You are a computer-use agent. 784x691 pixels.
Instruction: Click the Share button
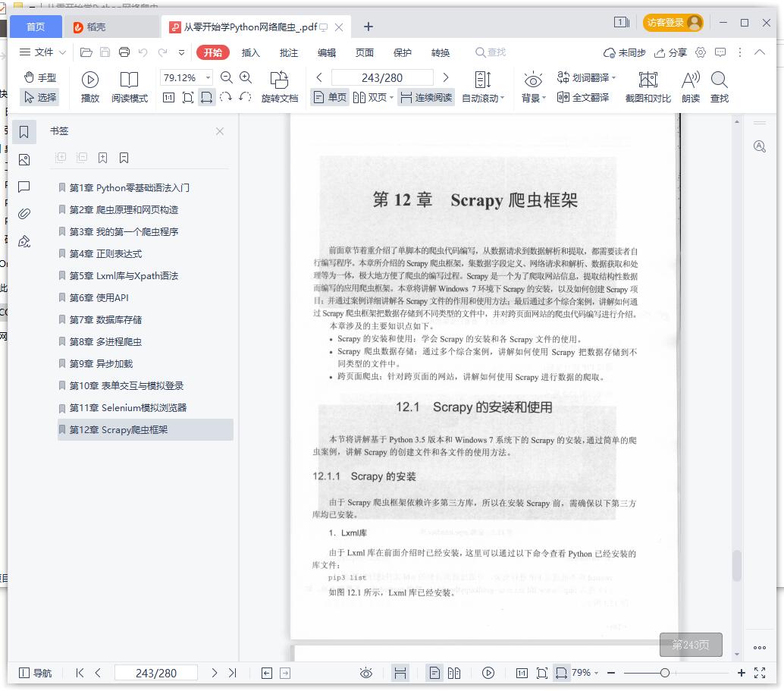pyautogui.click(x=670, y=52)
